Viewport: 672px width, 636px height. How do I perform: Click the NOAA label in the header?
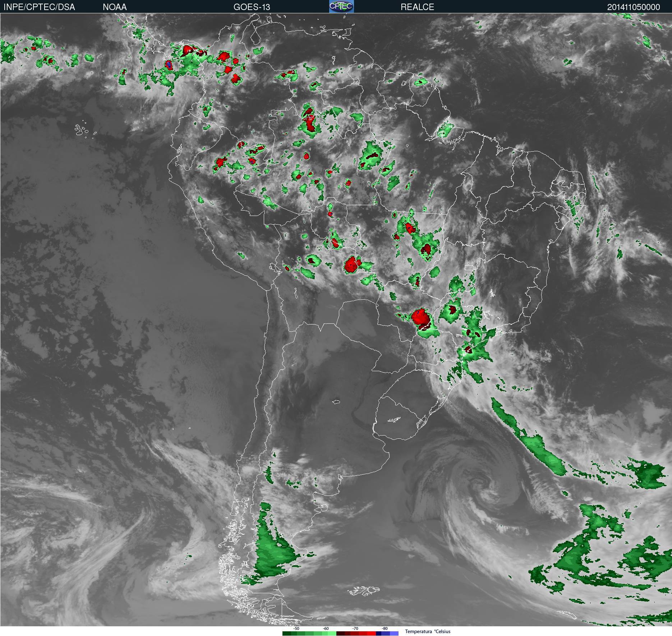(x=115, y=7)
